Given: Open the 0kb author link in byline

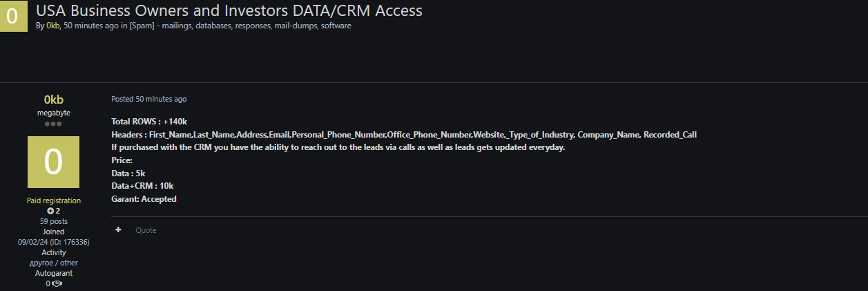Looking at the screenshot, I should 53,26.
